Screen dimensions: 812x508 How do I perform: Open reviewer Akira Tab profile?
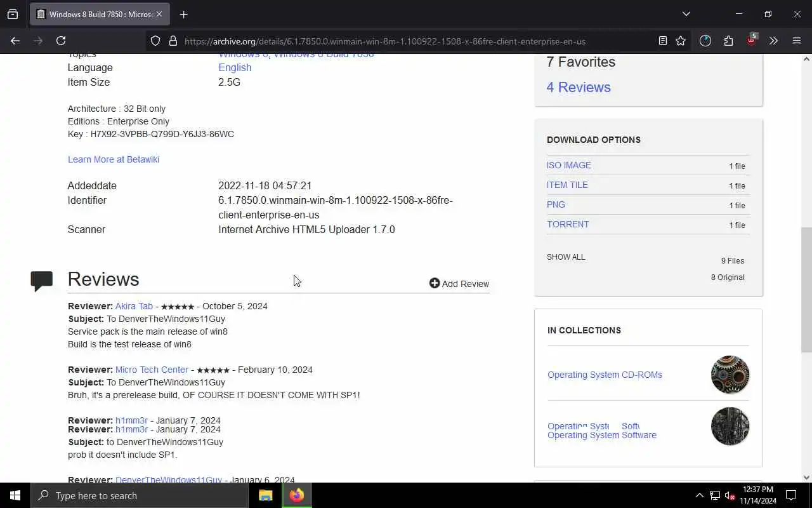click(x=134, y=306)
